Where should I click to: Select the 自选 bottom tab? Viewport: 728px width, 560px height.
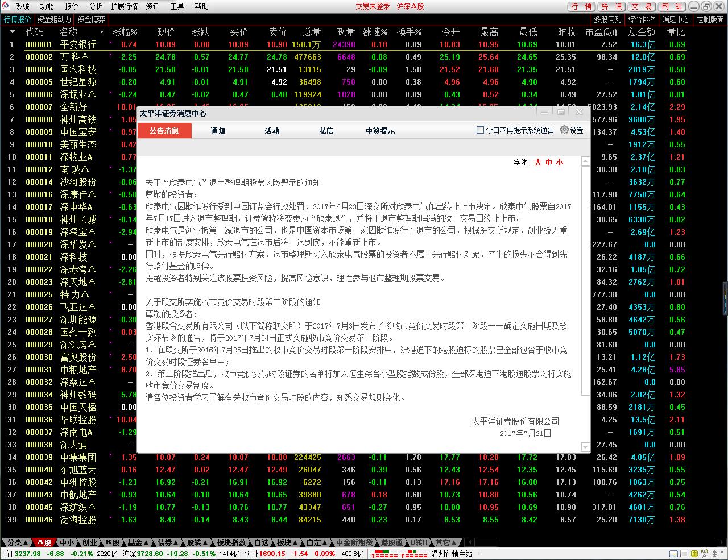pos(261,542)
